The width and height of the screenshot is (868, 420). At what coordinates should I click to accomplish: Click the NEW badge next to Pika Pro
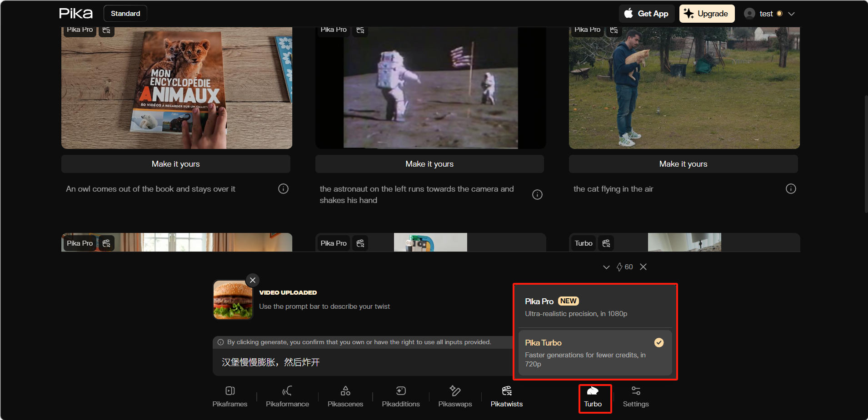568,301
